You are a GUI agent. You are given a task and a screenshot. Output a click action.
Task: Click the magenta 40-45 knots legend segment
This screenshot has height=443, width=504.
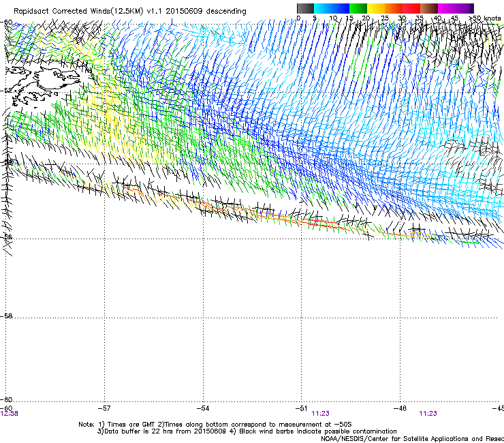pyautogui.click(x=447, y=8)
